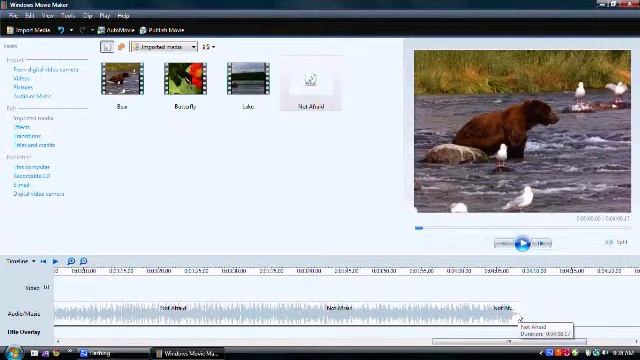
Task: Click the Next Frame button in preview
Action: pos(542,244)
